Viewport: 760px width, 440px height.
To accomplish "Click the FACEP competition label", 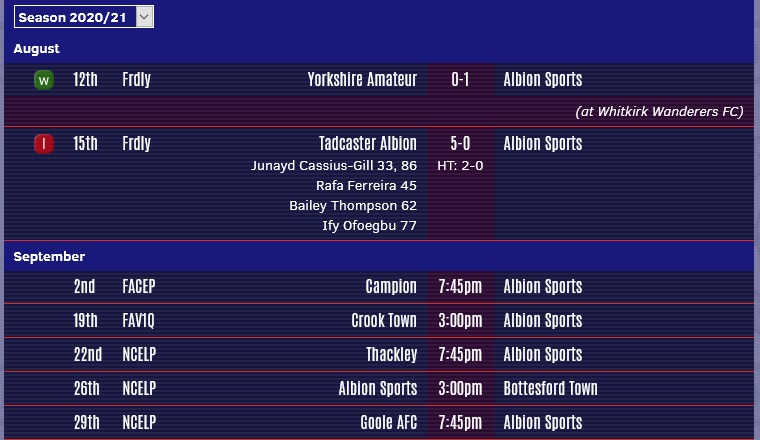I will tap(139, 286).
